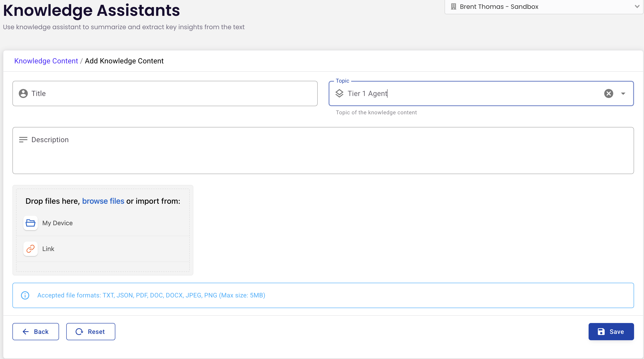The height and width of the screenshot is (359, 644).
Task: Click the Description lines icon
Action: click(23, 140)
